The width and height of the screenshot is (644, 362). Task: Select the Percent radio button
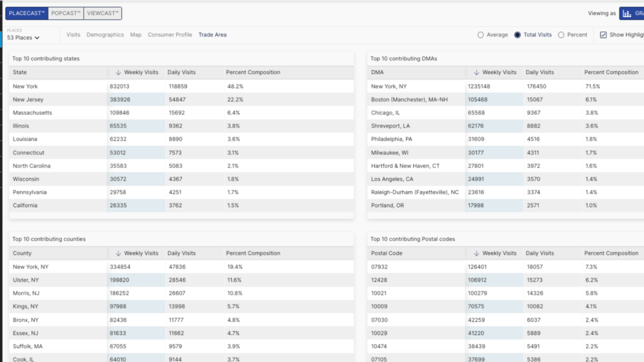(x=562, y=35)
